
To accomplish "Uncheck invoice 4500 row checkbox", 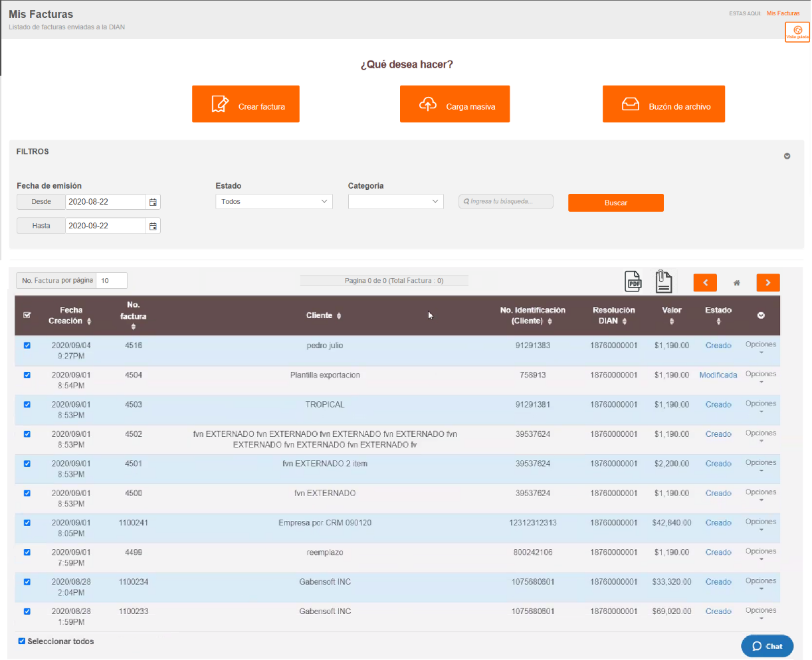I will (27, 493).
